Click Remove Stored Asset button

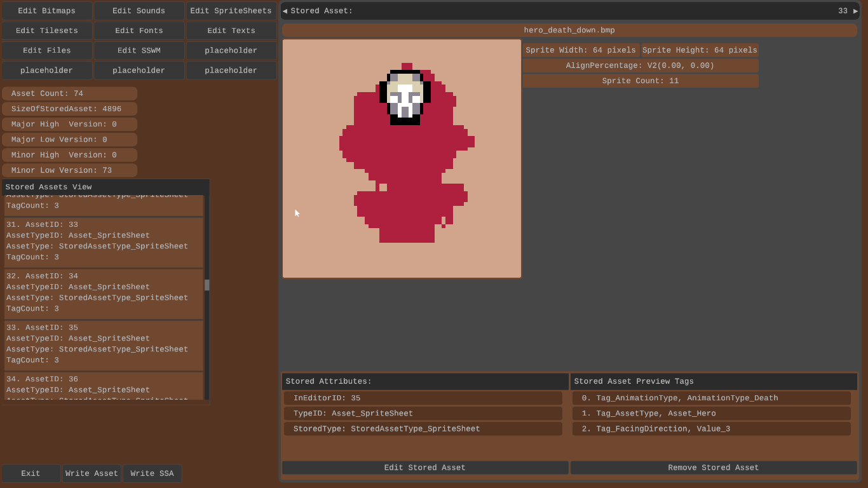713,468
